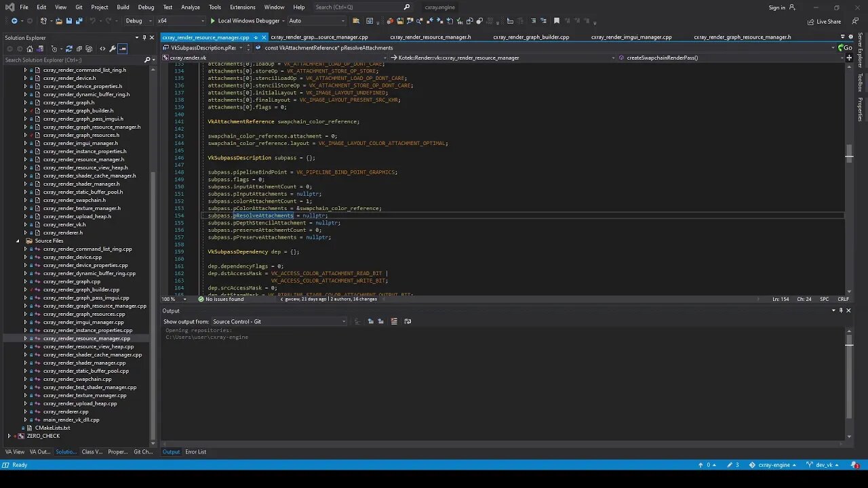Click No issues found indicator
Viewport: 868px width, 488px height.
click(221, 299)
